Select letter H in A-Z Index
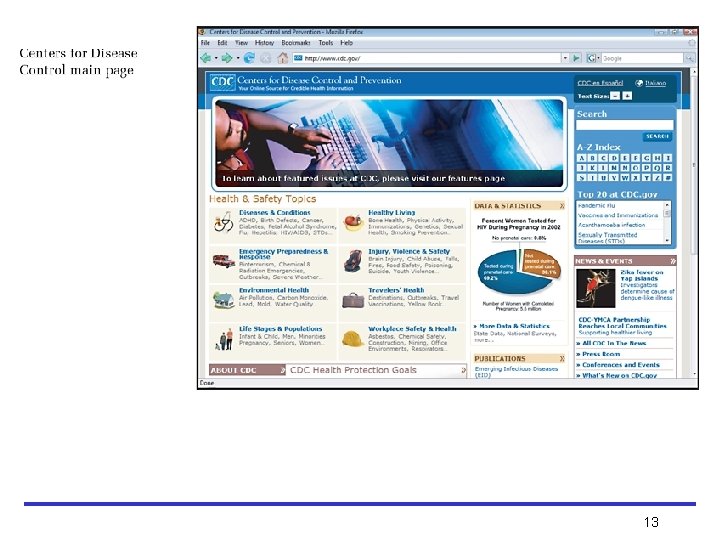This screenshot has width=720, height=540. pyautogui.click(x=657, y=158)
